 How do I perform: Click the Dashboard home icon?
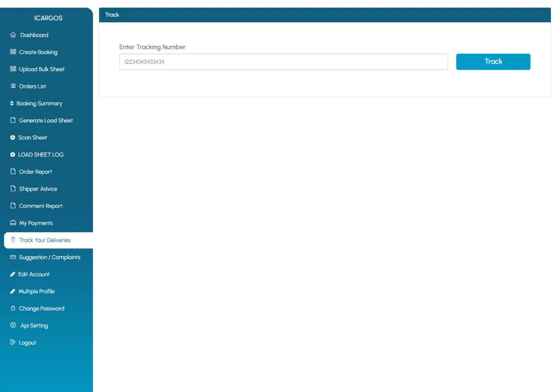click(x=13, y=35)
